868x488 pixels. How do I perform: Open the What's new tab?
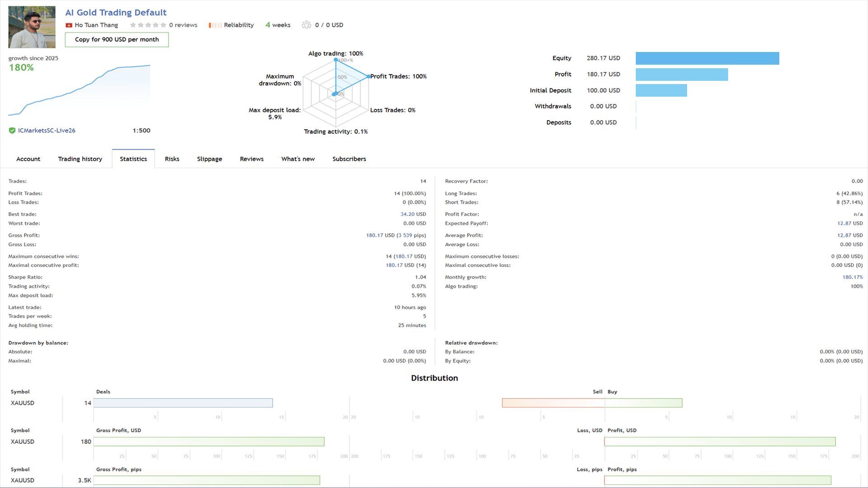[x=297, y=159]
